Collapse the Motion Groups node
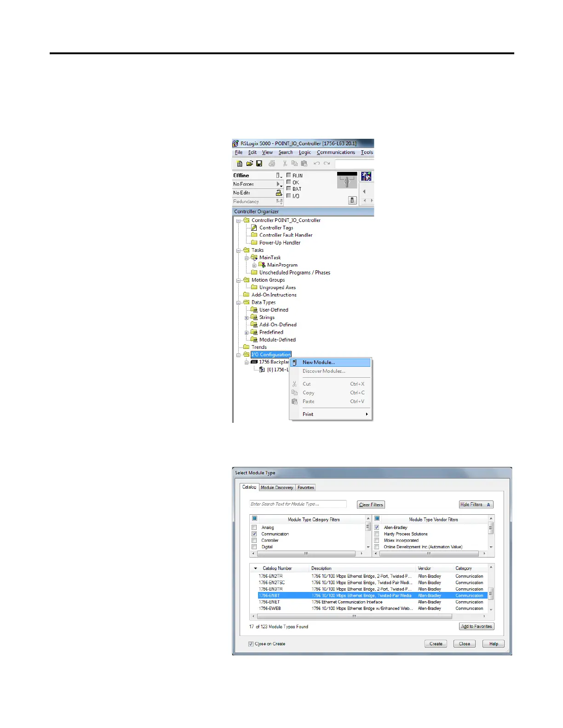The height and width of the screenshot is (728, 563). pyautogui.click(x=239, y=280)
